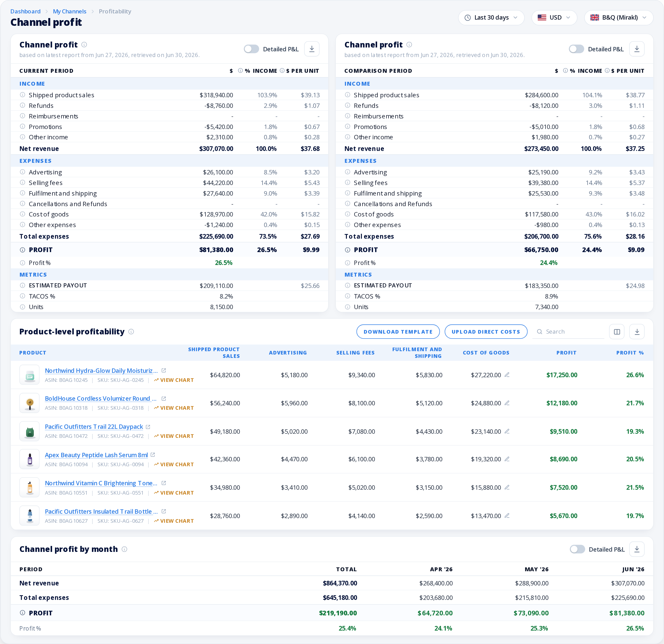Show info tooltip next to Channel profit by month
664x644 pixels.
(x=124, y=549)
